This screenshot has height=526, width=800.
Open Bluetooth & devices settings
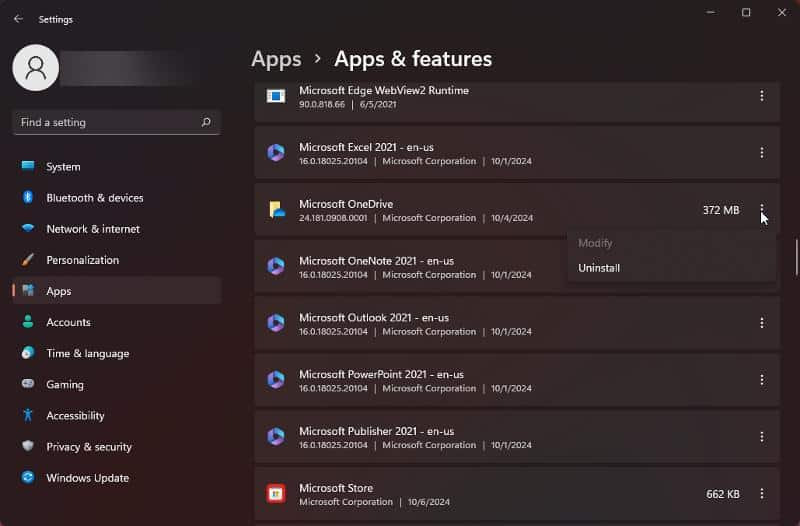click(117, 197)
